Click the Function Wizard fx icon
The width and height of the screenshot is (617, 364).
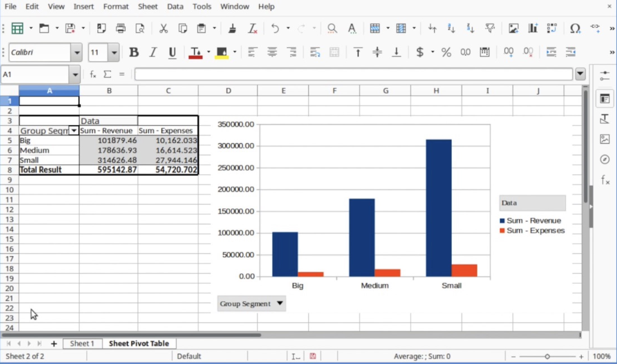(x=93, y=74)
